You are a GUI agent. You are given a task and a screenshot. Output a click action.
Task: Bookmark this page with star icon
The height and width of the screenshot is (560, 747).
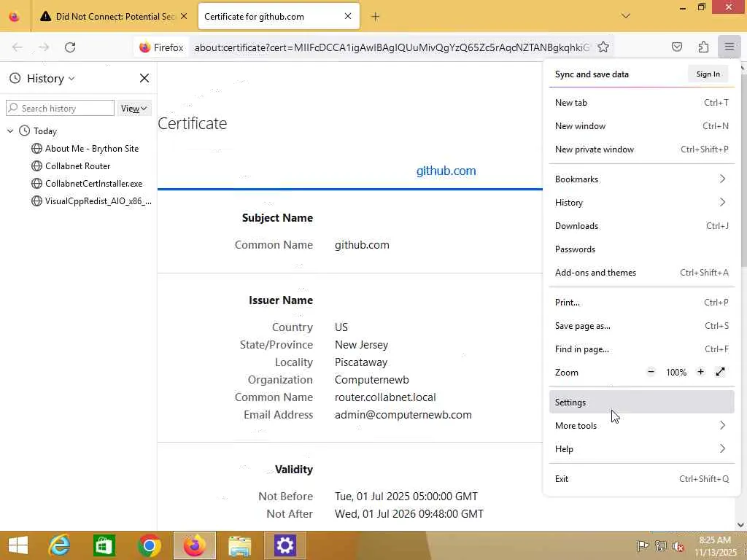(603, 47)
